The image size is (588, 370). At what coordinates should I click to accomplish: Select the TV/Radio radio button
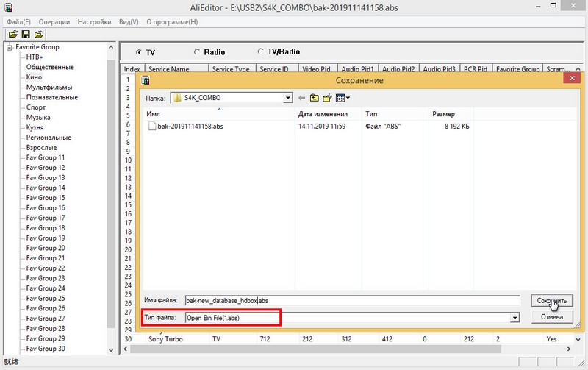tap(261, 51)
